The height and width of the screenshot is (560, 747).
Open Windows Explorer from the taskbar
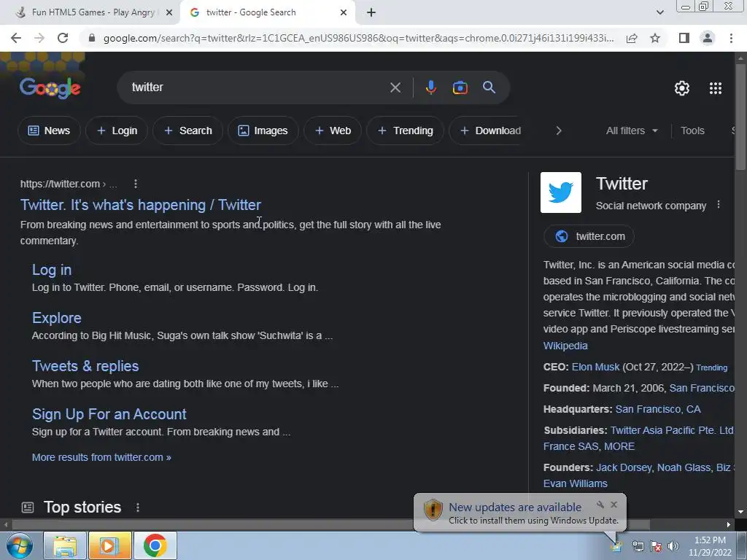pyautogui.click(x=65, y=545)
